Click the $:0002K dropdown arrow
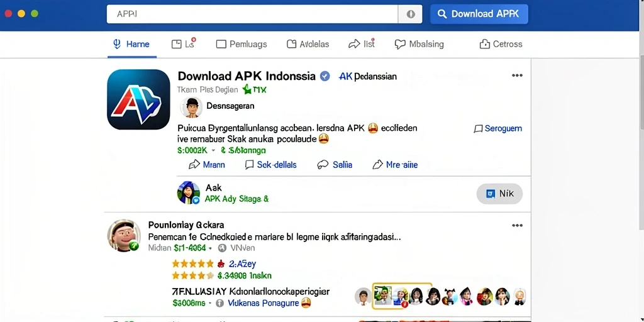This screenshot has width=644, height=322. coord(214,151)
